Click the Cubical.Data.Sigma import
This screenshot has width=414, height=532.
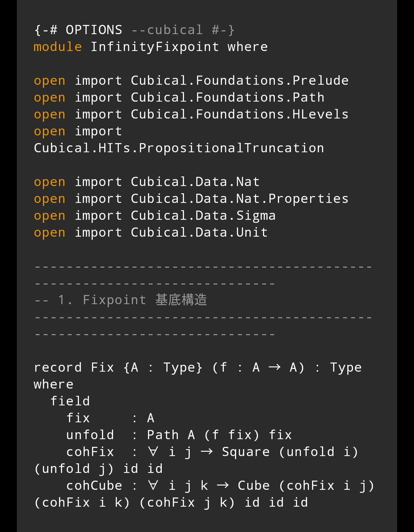coord(203,215)
